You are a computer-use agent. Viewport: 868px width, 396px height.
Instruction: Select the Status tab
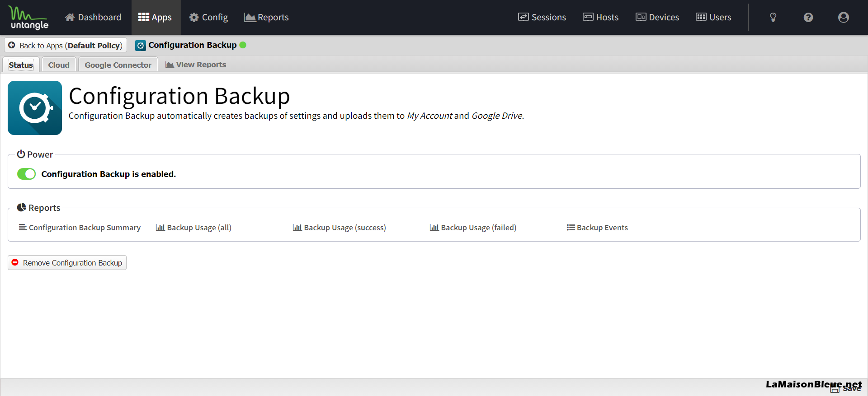tap(21, 65)
